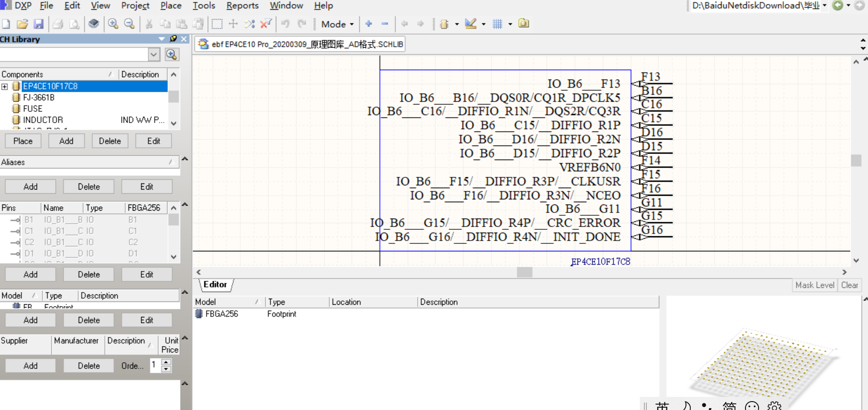Open the File menu
Screen dimensions: 868x410
coord(46,6)
